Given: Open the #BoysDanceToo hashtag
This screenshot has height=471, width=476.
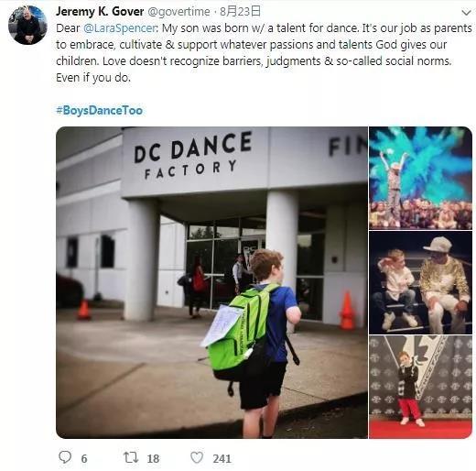Looking at the screenshot, I should click(100, 110).
